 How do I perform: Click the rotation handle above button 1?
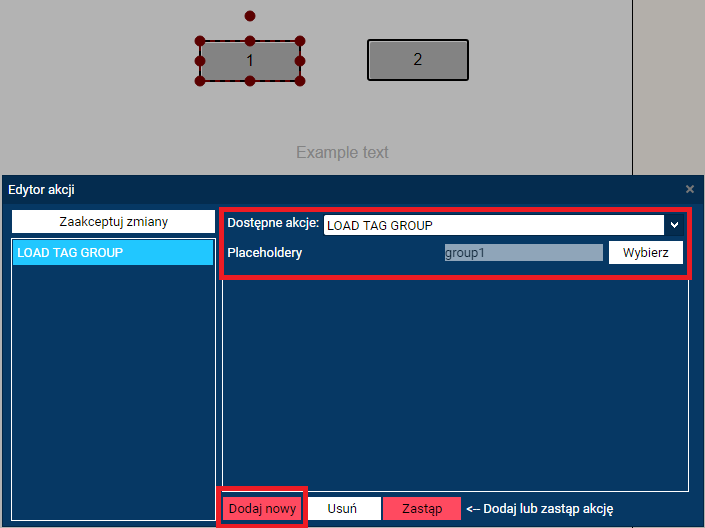(x=250, y=16)
